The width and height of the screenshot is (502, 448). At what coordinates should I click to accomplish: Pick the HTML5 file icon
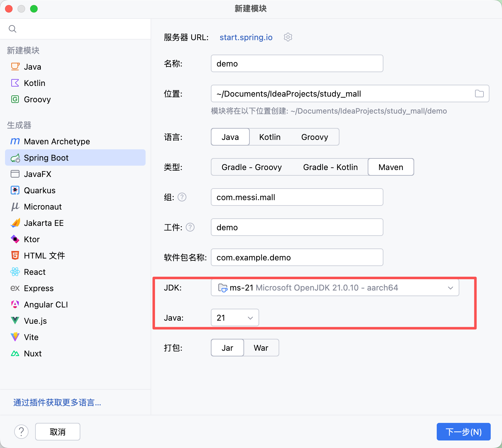click(x=15, y=255)
